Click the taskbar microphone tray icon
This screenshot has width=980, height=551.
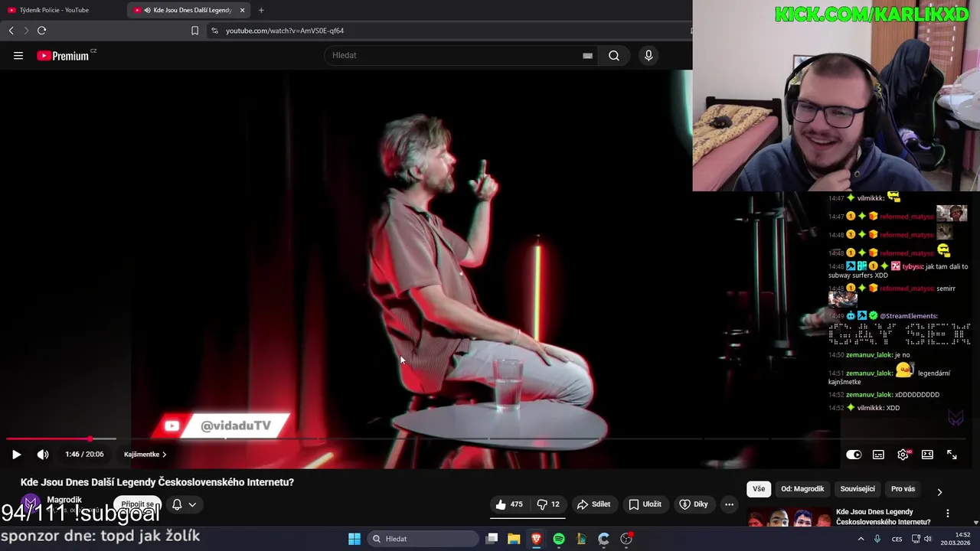pyautogui.click(x=877, y=539)
